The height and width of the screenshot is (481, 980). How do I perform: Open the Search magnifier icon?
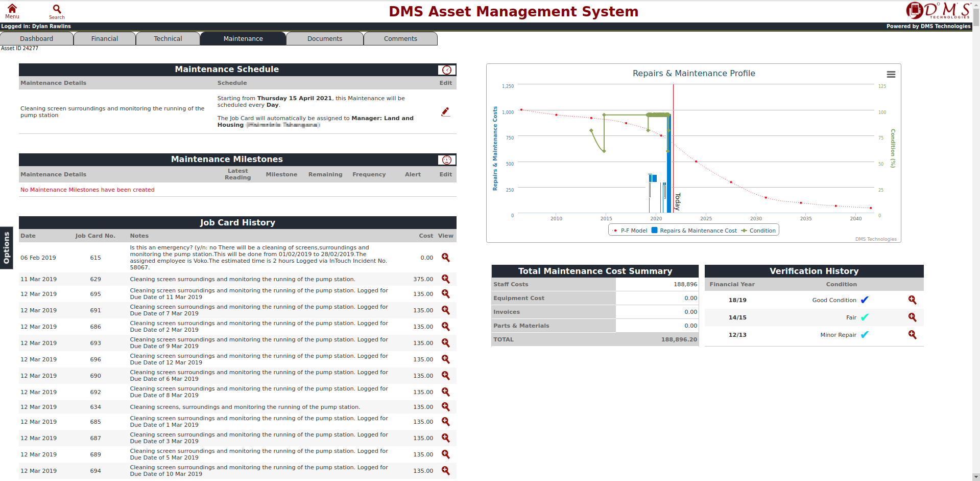[57, 11]
